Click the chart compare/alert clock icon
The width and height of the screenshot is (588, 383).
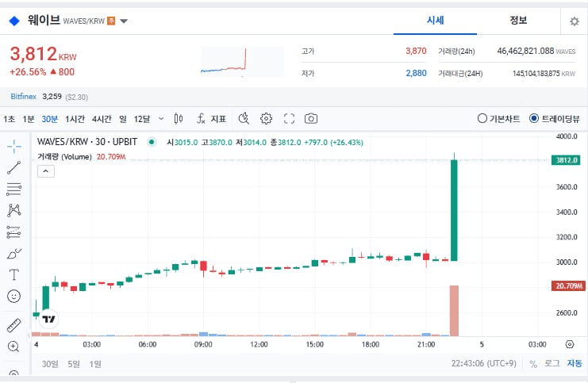(x=244, y=118)
